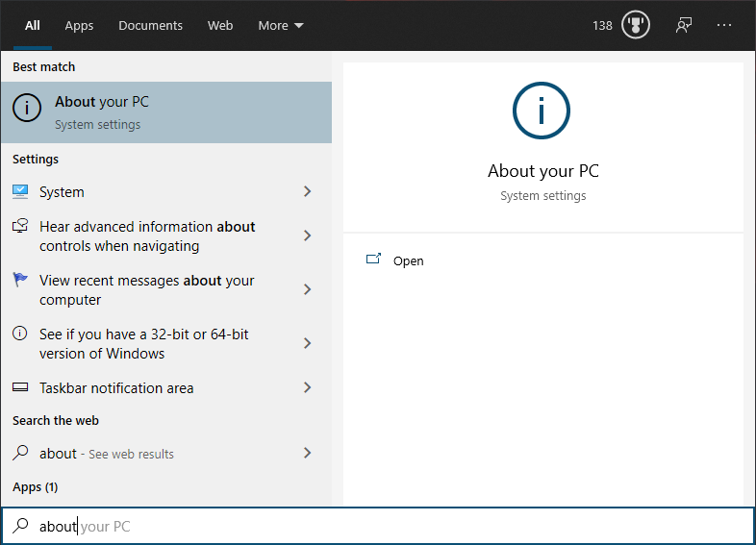Expand arrow for Taskbar notification area
The width and height of the screenshot is (756, 545).
pos(307,388)
